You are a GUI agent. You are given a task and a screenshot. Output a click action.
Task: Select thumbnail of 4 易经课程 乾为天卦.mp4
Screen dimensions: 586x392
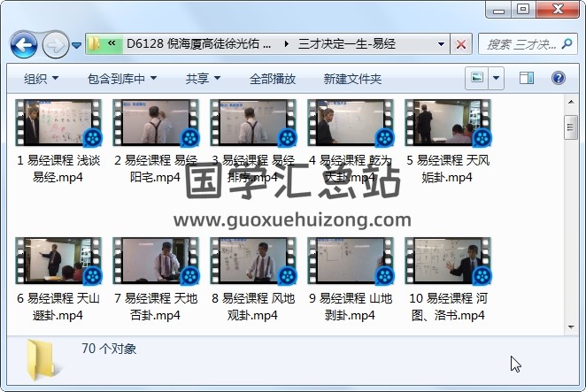point(351,123)
